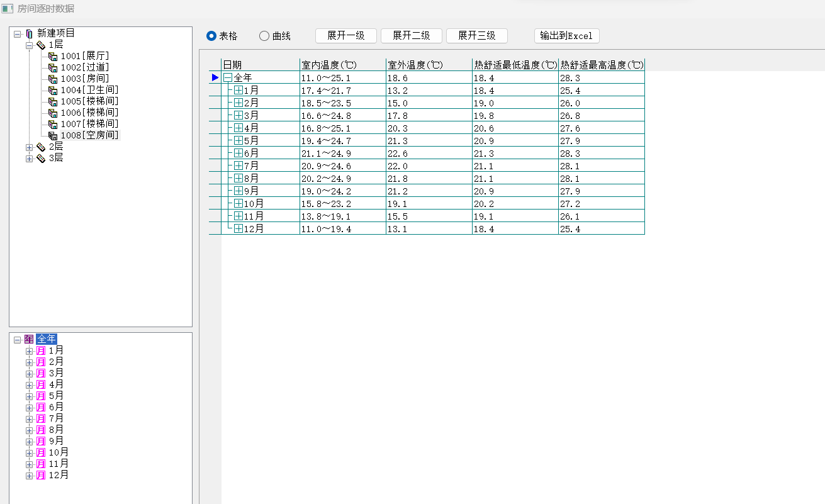825x504 pixels.
Task: Click the 展开一级 button
Action: [345, 36]
